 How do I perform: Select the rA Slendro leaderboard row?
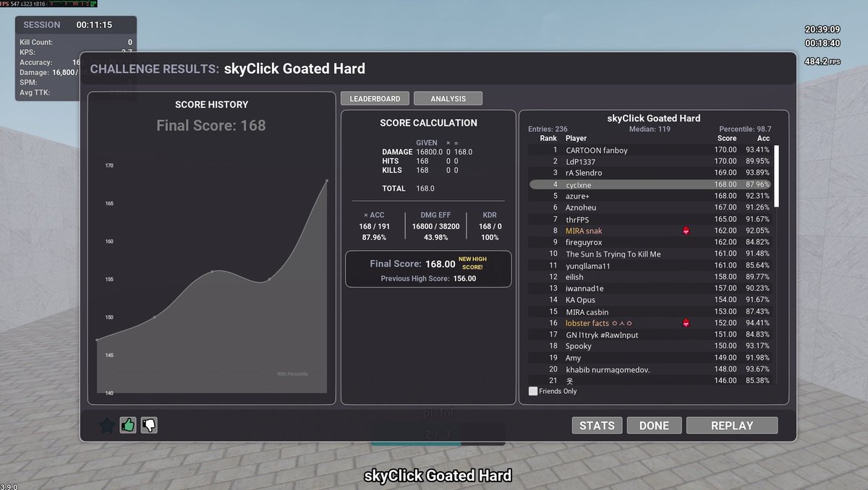coord(650,173)
